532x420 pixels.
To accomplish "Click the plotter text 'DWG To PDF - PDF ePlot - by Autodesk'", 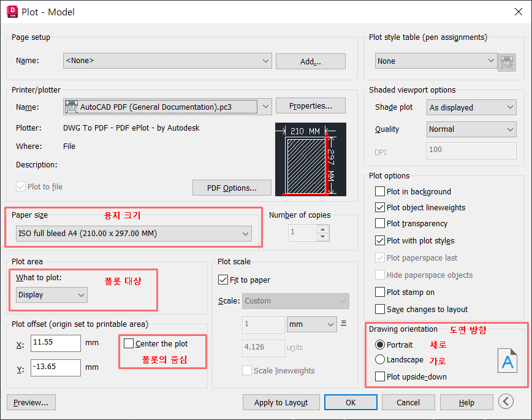I will click(x=131, y=128).
